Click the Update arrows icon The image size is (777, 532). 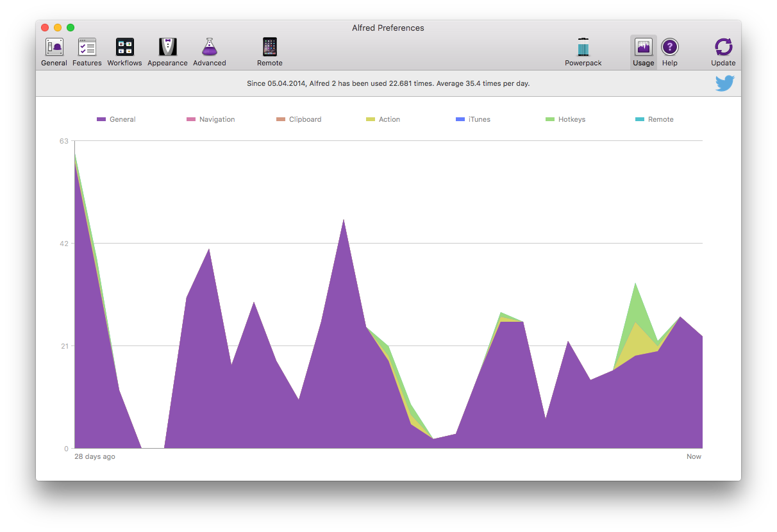tap(723, 47)
